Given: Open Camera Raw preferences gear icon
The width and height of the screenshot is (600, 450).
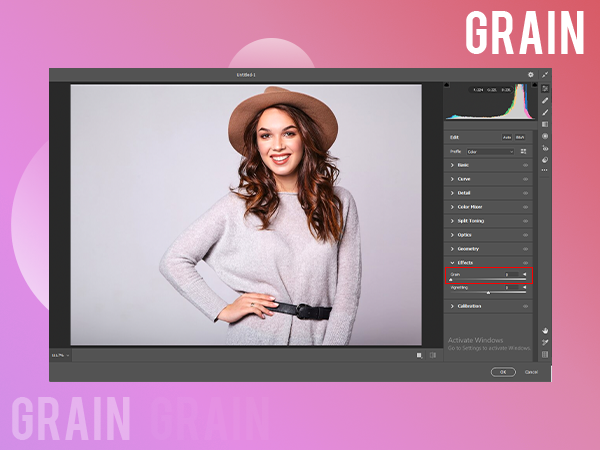Looking at the screenshot, I should 530,75.
